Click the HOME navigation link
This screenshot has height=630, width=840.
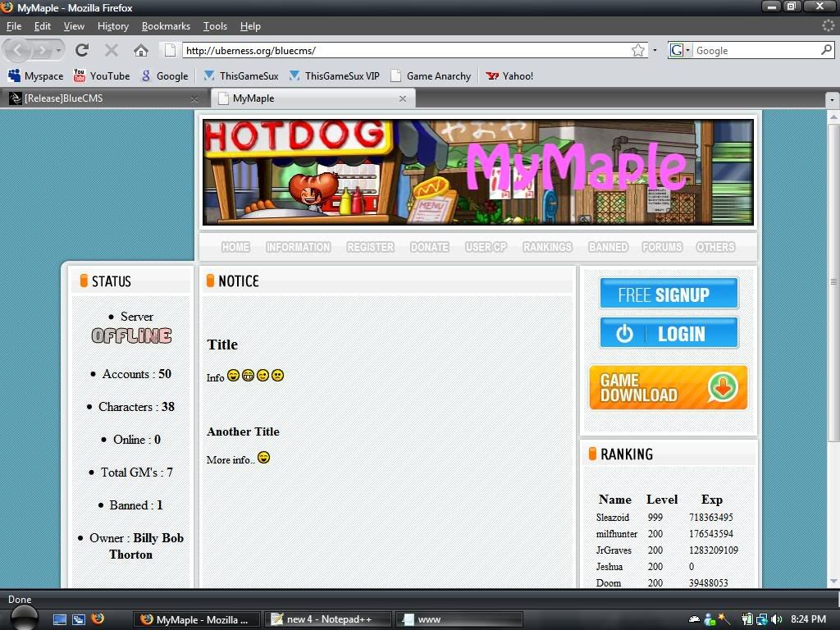pos(235,247)
